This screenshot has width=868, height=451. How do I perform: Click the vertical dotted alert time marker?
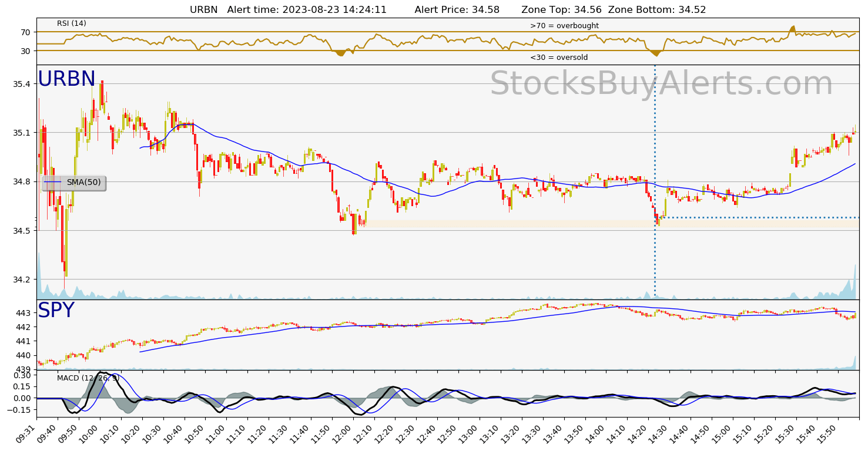(655, 181)
